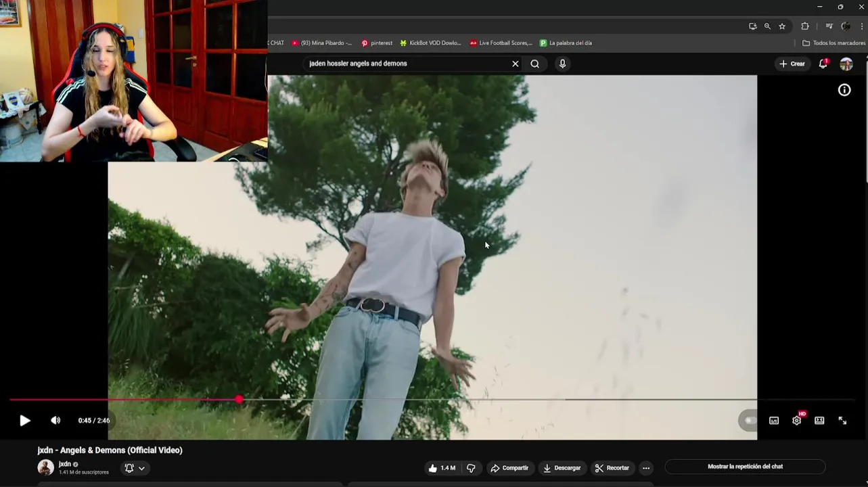Open the YouTube account avatar menu

(x=846, y=64)
